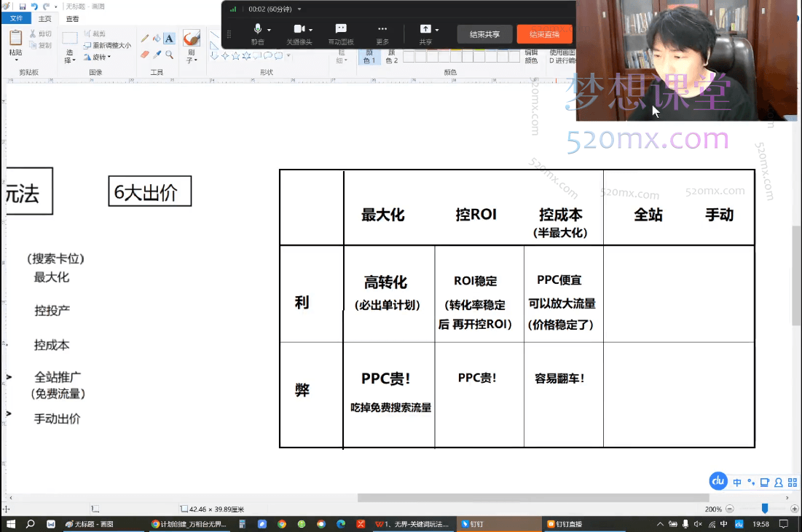
Task: Select the Eraser tool
Action: 144,55
